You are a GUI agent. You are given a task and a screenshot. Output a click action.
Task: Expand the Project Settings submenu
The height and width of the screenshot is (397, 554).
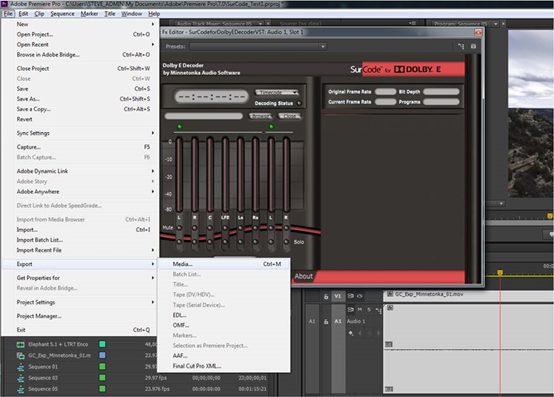(80, 302)
